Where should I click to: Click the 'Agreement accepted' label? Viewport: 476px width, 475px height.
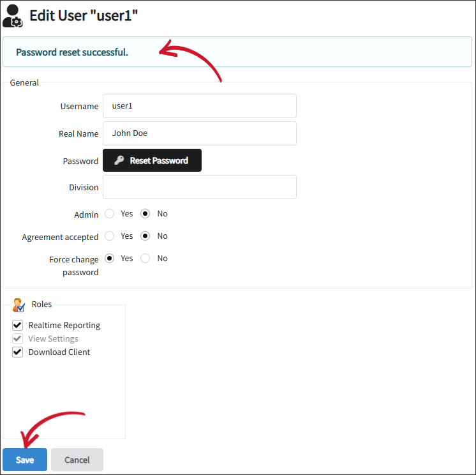(60, 237)
